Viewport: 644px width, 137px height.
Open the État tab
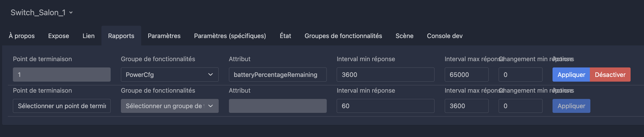pyautogui.click(x=285, y=36)
